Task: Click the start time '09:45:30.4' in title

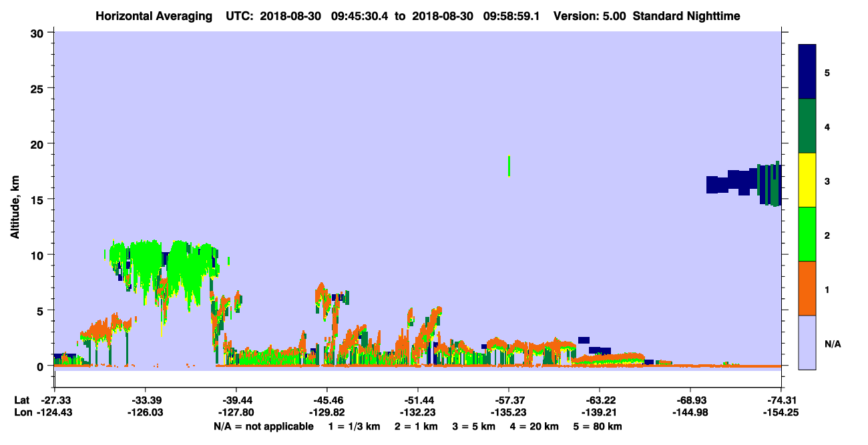Action: pos(359,16)
